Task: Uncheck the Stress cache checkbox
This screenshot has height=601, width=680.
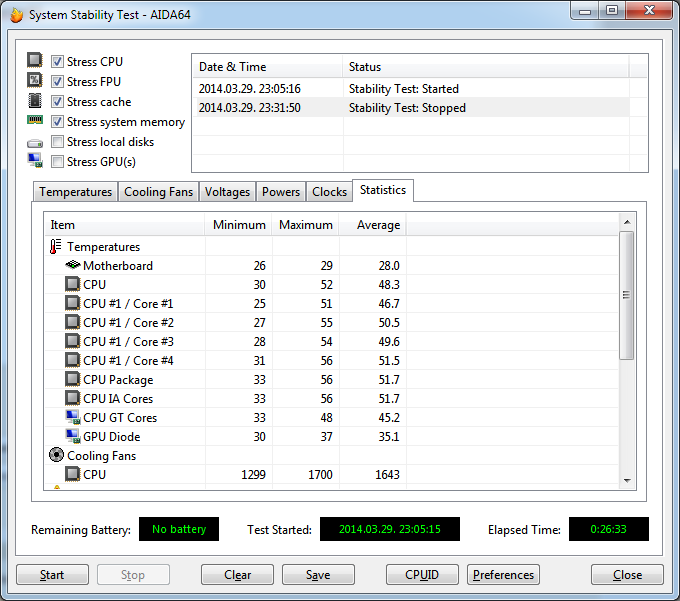Action: click(57, 101)
